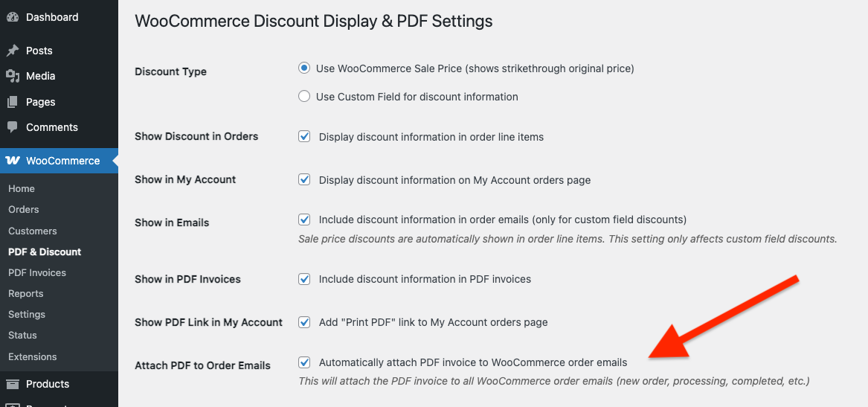Go to WooCommerce Reports page
The height and width of the screenshot is (407, 868).
click(x=26, y=293)
